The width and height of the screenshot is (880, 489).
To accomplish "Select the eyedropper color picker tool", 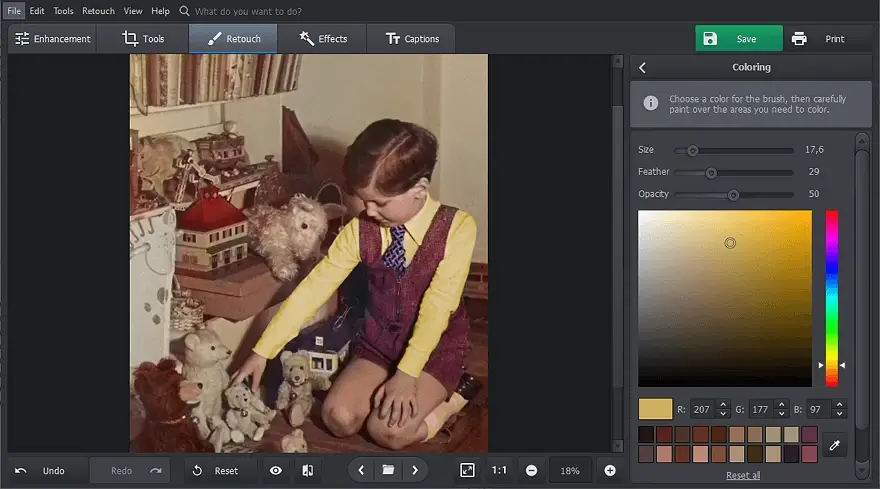I will (835, 445).
